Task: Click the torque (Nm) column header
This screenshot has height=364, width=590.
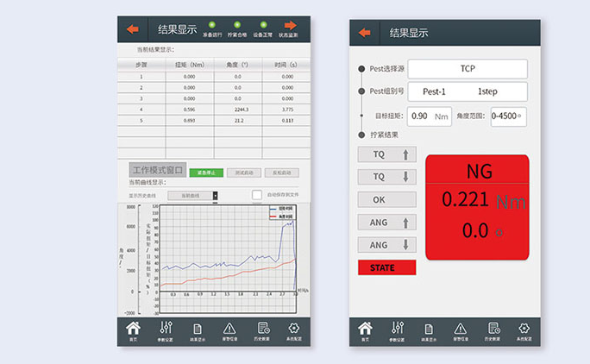Action: [x=190, y=65]
